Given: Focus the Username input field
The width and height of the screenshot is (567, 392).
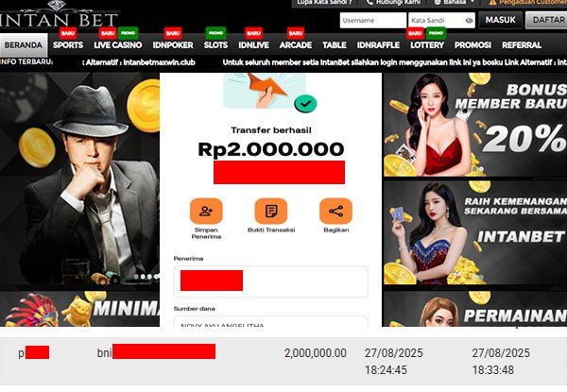Looking at the screenshot, I should [x=373, y=20].
